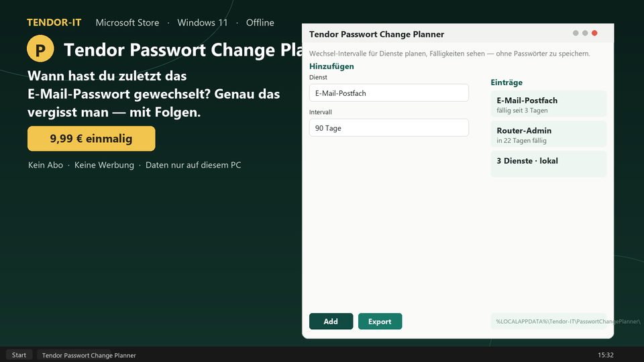This screenshot has height=362, width=644.
Task: Focus the Intervall field showing 90 Tage
Action: (x=389, y=128)
